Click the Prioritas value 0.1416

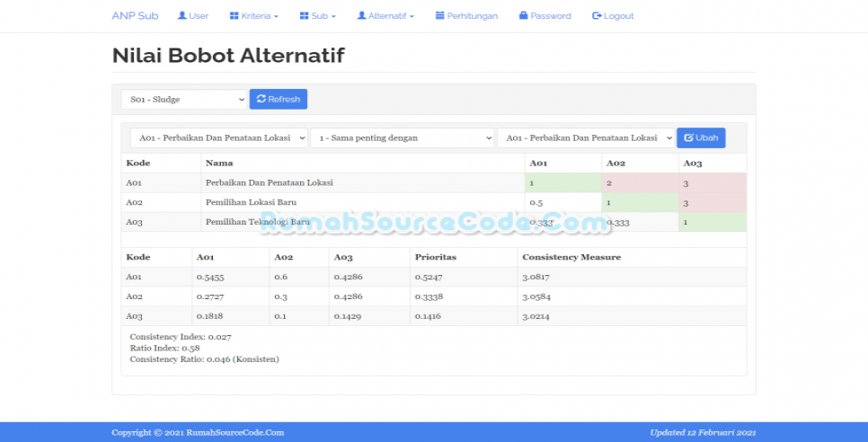[464, 316]
